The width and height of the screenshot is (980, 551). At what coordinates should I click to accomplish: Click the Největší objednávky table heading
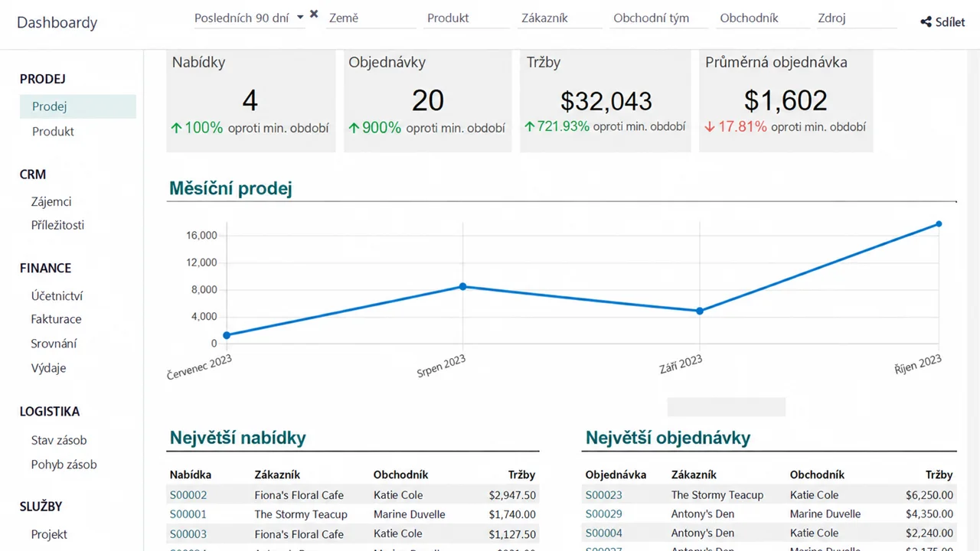pos(668,438)
